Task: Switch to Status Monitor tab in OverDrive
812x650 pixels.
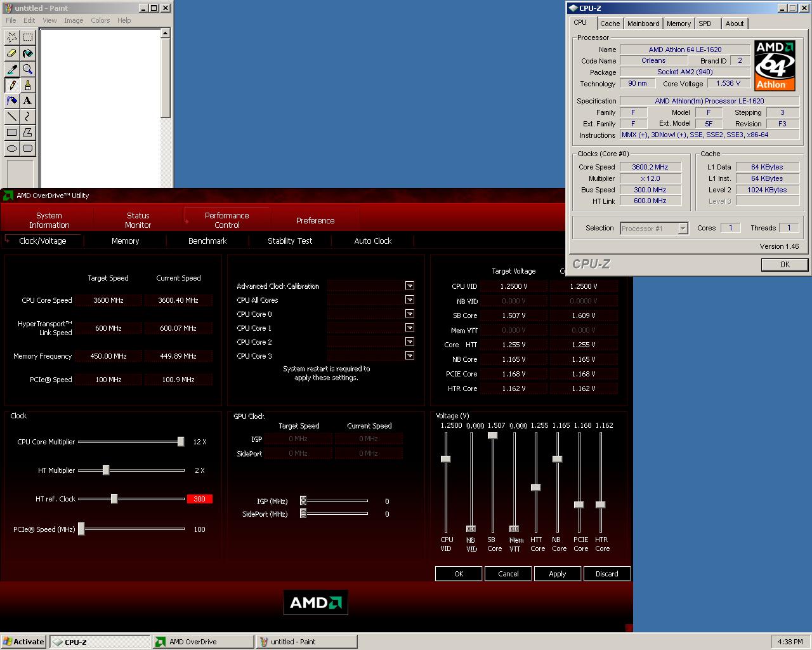Action: tap(138, 220)
